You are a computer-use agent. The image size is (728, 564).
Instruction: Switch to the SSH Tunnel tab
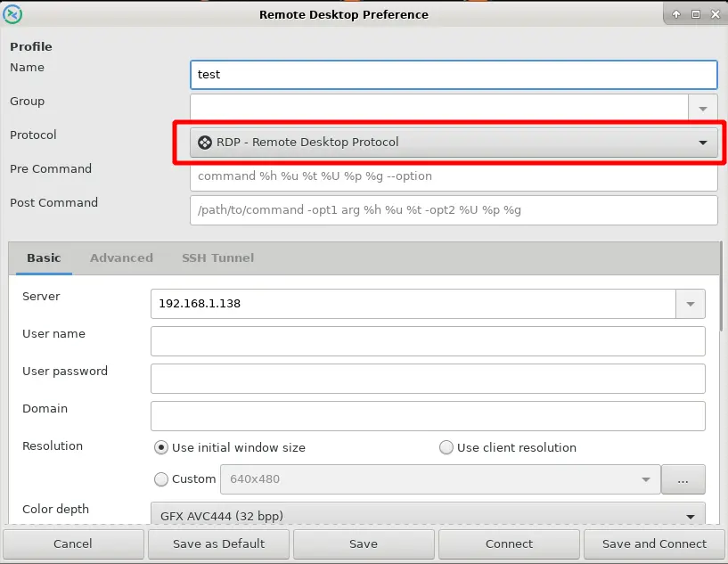coord(217,257)
